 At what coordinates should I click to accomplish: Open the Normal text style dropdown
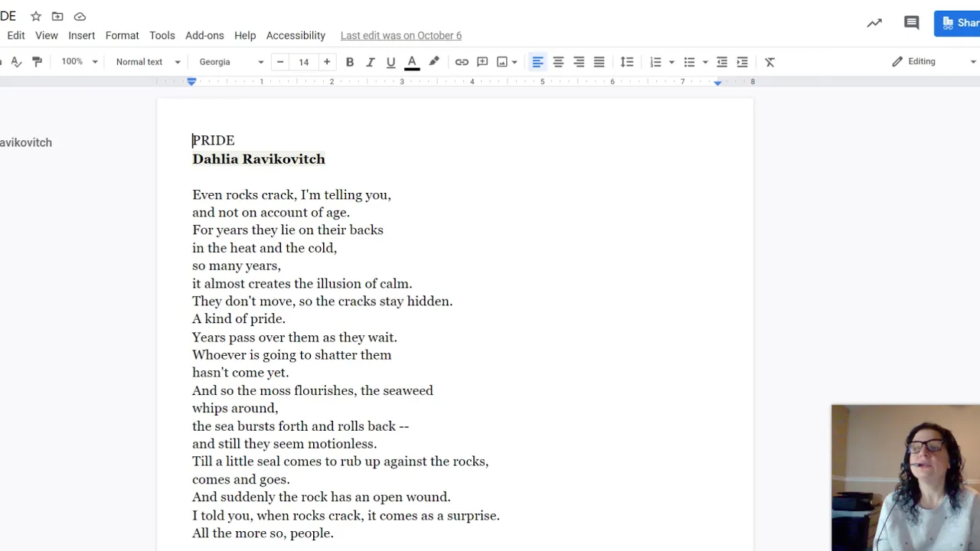pyautogui.click(x=148, y=62)
